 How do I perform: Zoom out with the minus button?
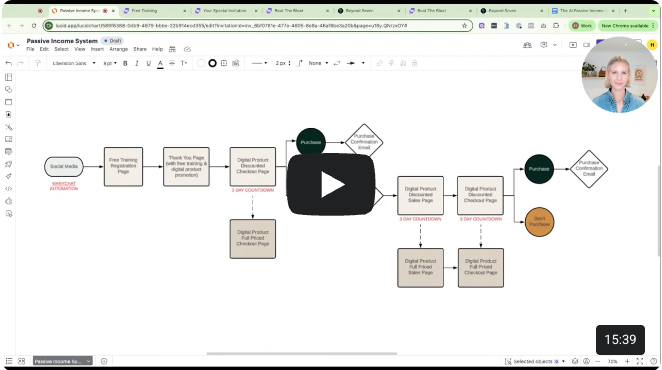tap(597, 362)
